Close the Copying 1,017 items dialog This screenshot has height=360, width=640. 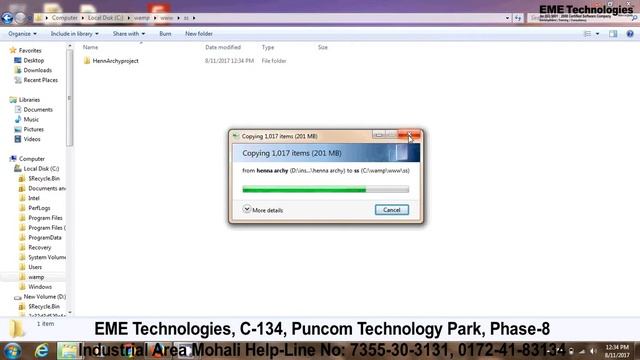(409, 135)
